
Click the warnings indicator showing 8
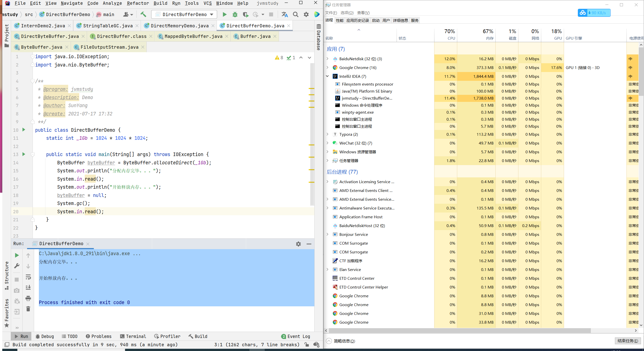point(279,58)
